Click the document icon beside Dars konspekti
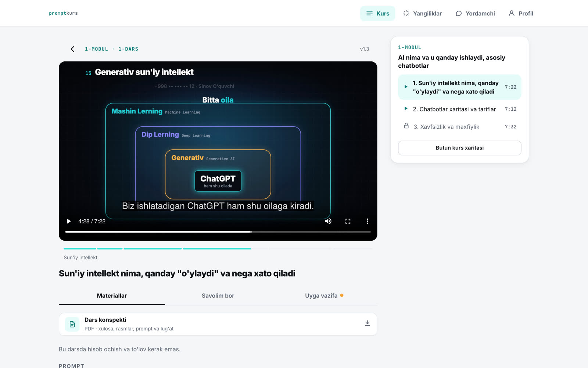 72,324
